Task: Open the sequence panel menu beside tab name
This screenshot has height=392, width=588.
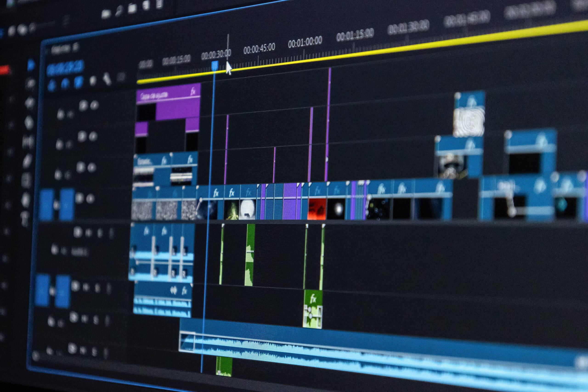Action: click(76, 47)
